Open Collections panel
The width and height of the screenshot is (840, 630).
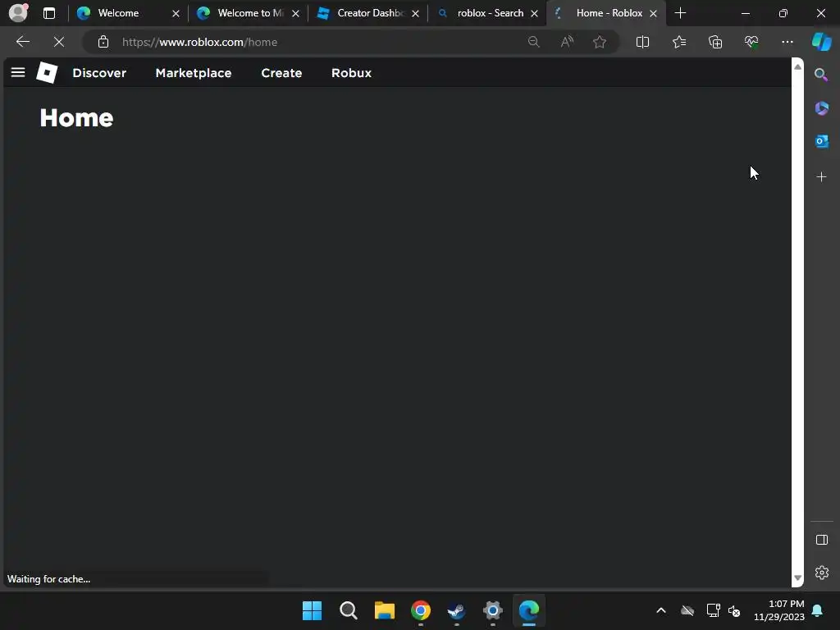point(715,42)
